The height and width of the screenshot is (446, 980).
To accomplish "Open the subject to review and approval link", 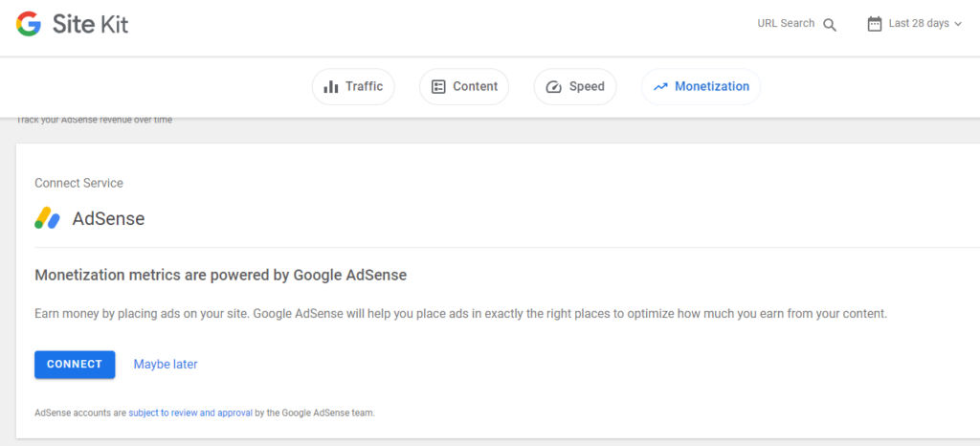I will [190, 413].
